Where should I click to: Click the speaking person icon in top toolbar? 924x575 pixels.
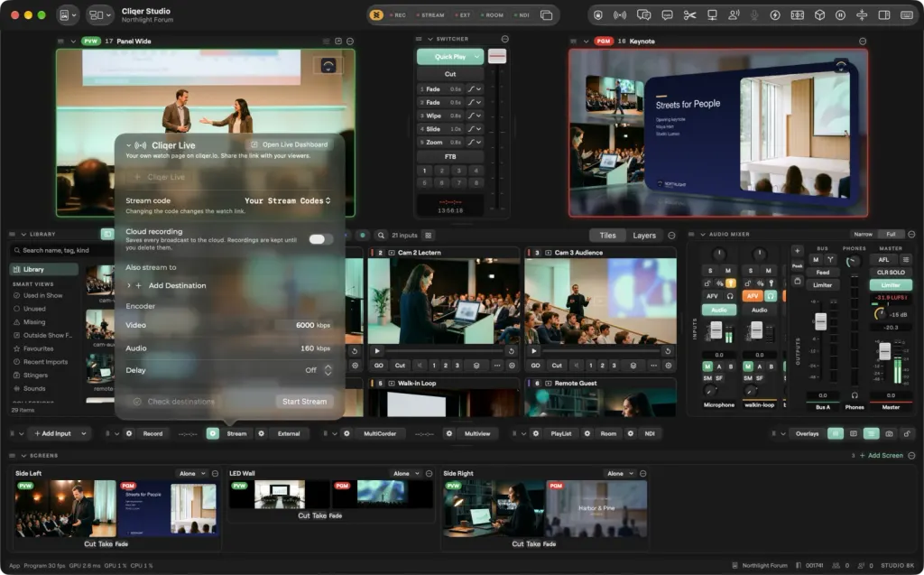coord(734,15)
